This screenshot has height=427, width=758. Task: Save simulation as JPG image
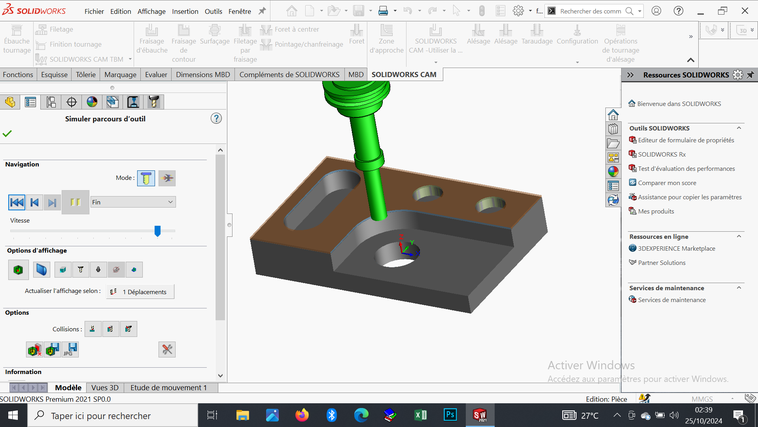coord(71,349)
